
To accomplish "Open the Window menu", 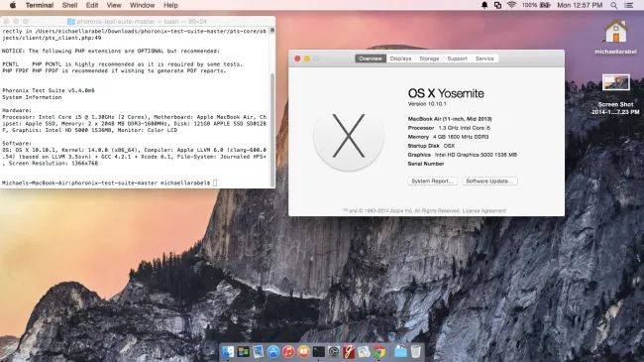I will point(142,5).
